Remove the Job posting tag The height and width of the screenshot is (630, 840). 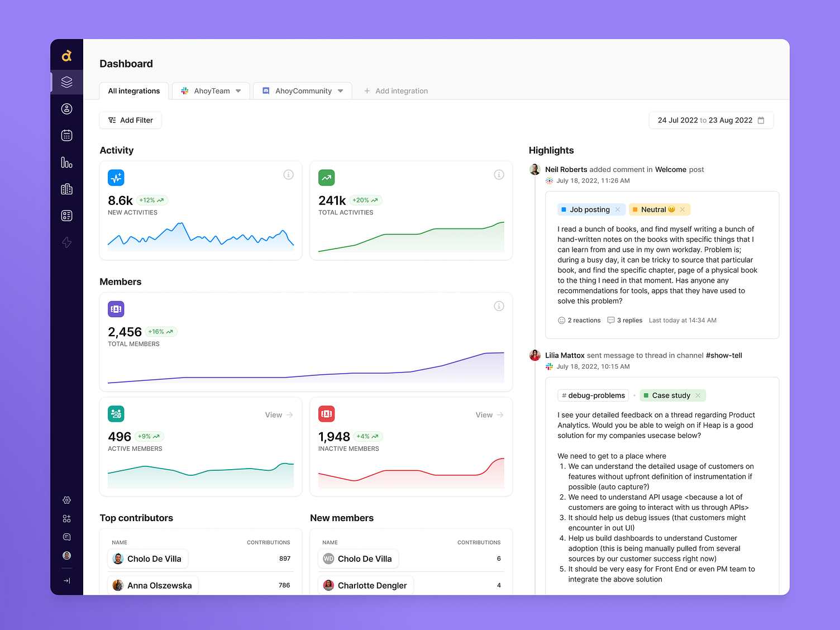coord(618,209)
